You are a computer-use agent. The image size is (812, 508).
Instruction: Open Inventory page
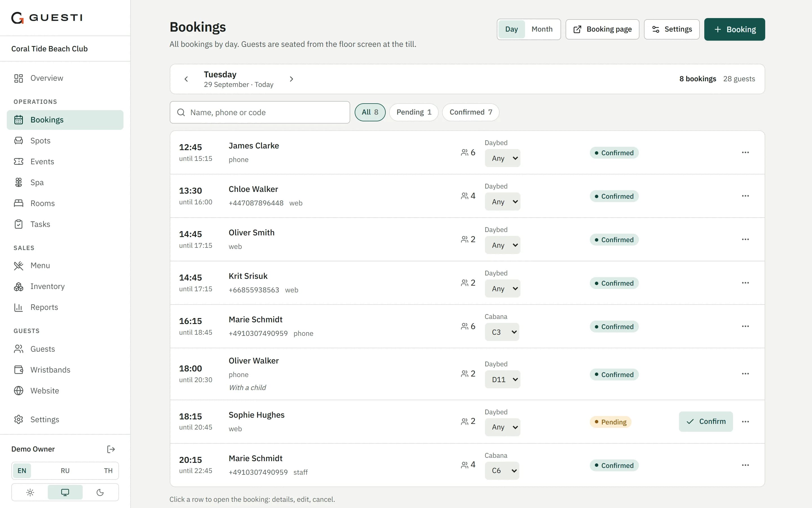coord(65,286)
